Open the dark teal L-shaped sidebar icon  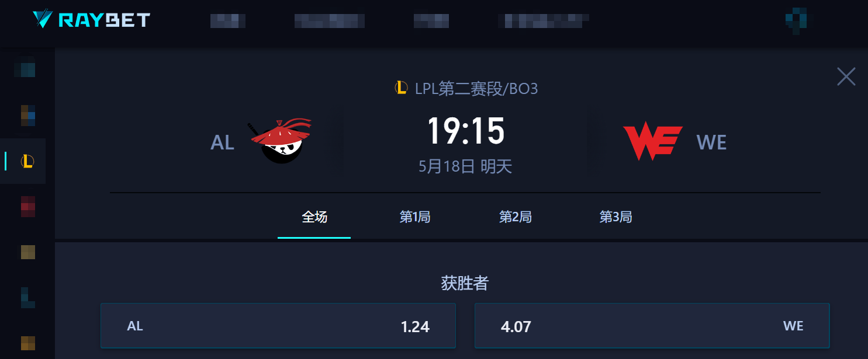pyautogui.click(x=28, y=297)
